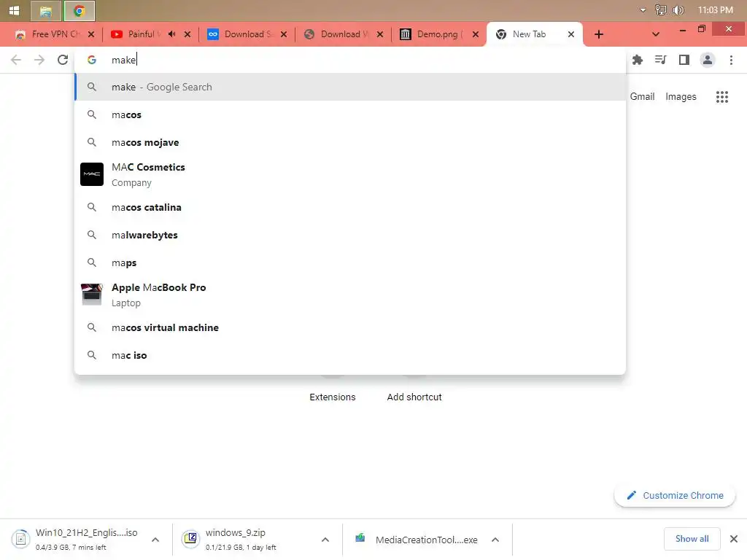Click the MAC Cosmetics logo thumbnail
Screen dimensions: 747x560
(92, 174)
